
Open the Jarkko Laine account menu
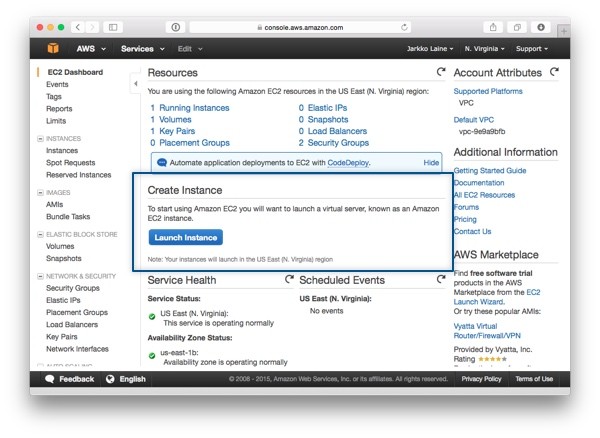point(430,49)
